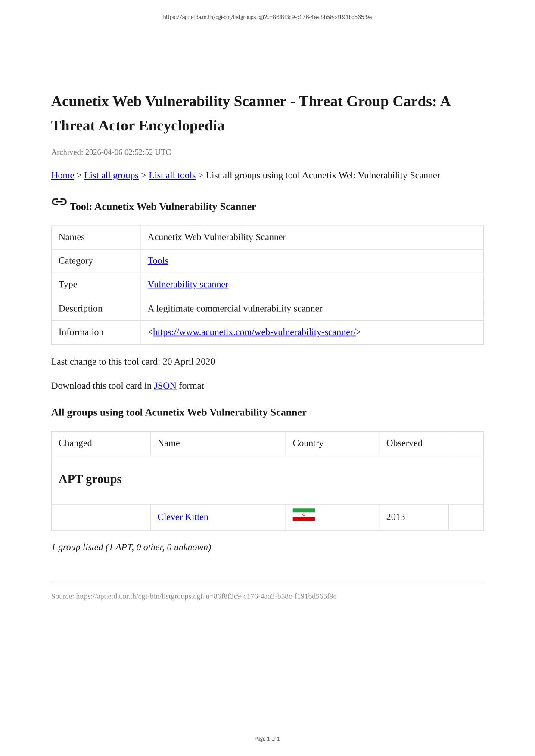Click the chain link icon beside Tool heading
Image resolution: width=535 pixels, height=756 pixels.
coord(59,202)
